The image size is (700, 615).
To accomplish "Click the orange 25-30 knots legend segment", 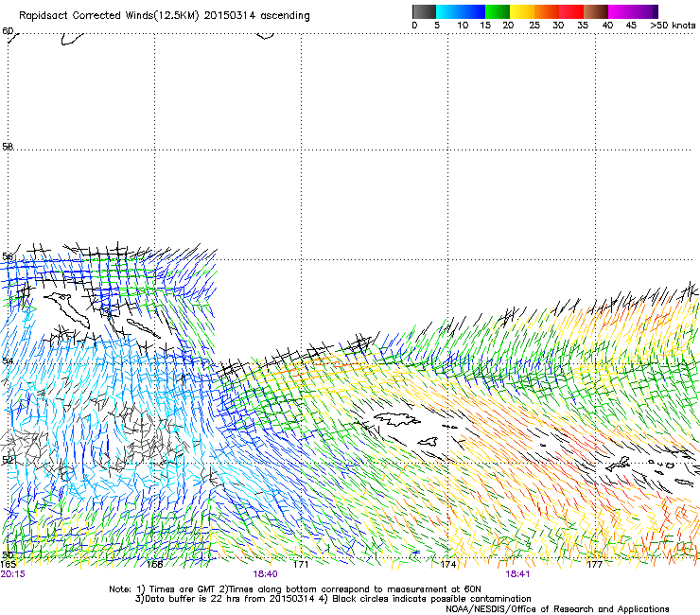I will [x=547, y=11].
